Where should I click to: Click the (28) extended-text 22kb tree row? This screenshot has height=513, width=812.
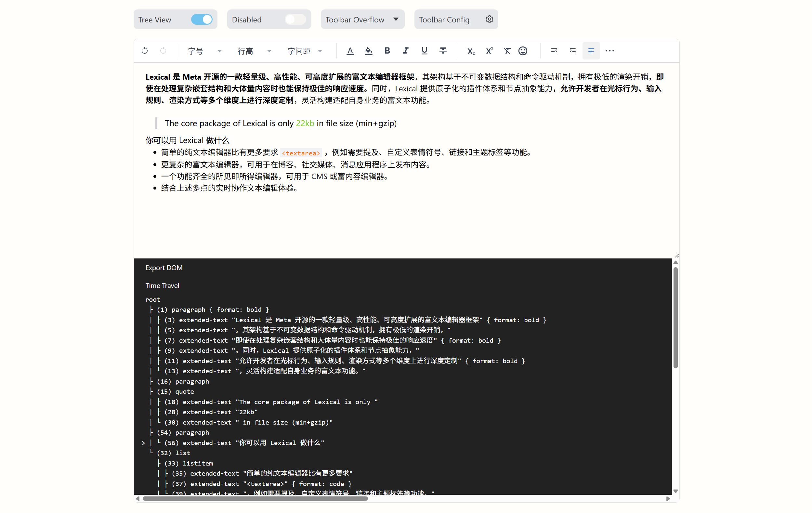(x=211, y=412)
